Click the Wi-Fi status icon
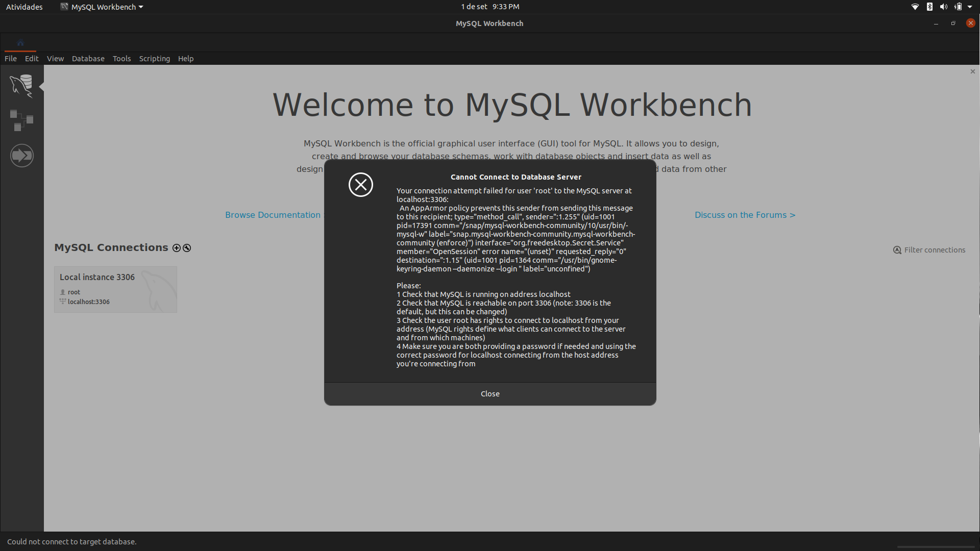The width and height of the screenshot is (980, 551). (x=915, y=7)
